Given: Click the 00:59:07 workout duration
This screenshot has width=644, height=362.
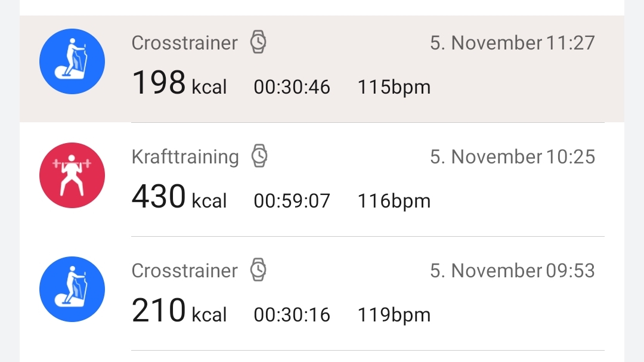Looking at the screenshot, I should click(292, 201).
